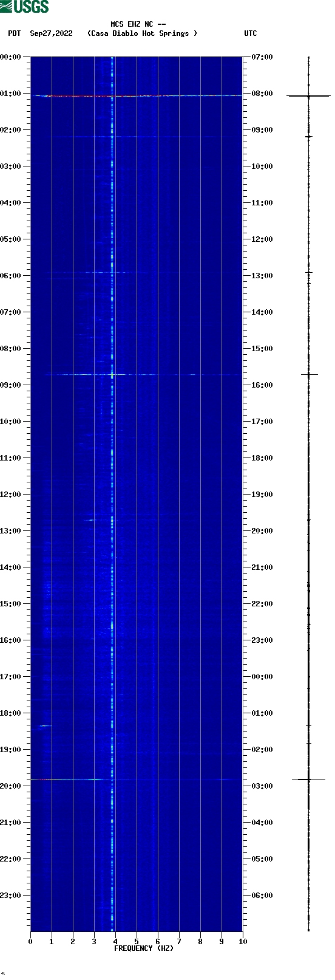This screenshot has width=335, height=980.
Task: Click the '01:00' PDT time label
Action: tap(10, 94)
